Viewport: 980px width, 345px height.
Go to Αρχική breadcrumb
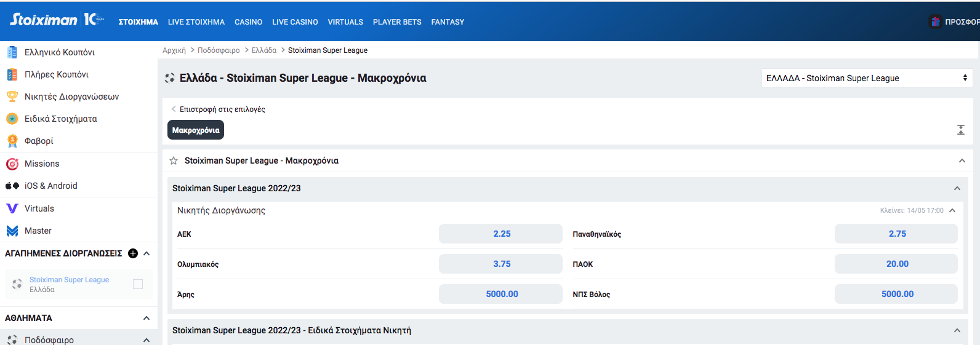(x=174, y=50)
